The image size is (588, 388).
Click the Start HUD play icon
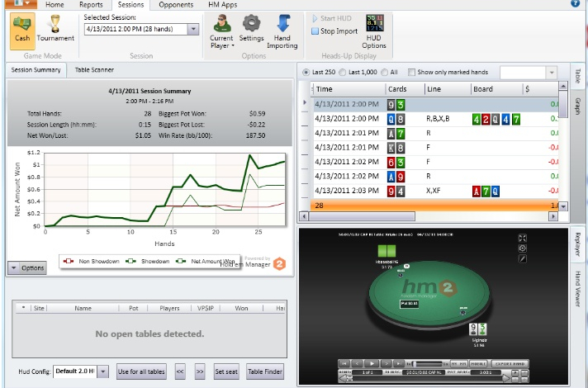[x=315, y=18]
